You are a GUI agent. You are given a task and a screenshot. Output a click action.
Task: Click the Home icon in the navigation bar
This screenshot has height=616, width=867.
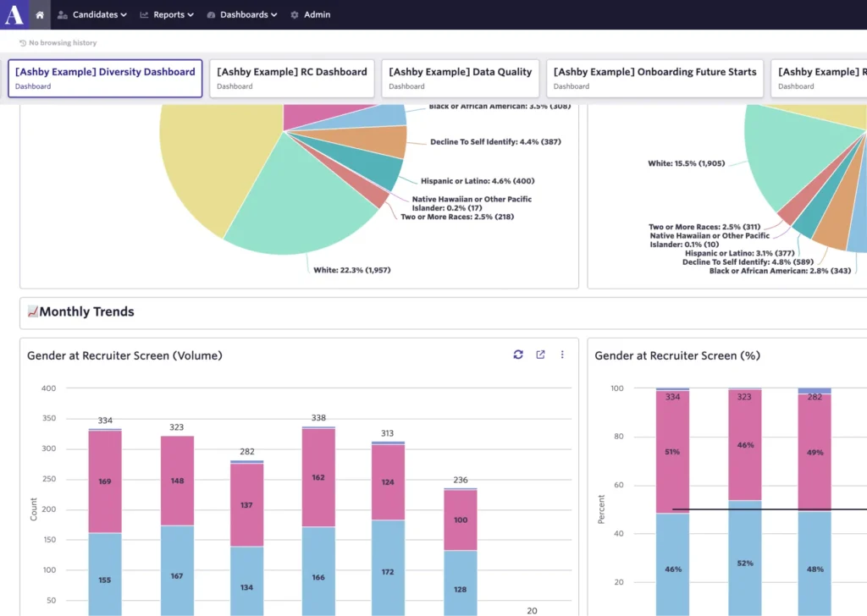(40, 14)
